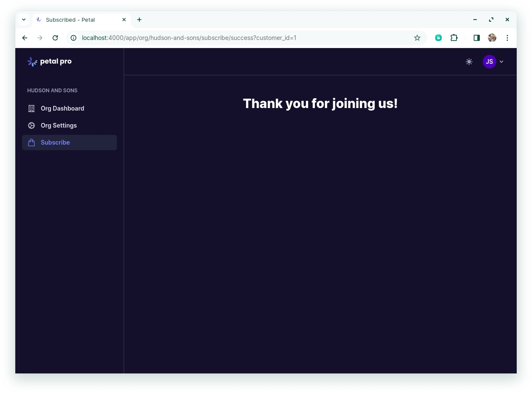This screenshot has width=532, height=393.
Task: Open a new browser tab
Action: [139, 20]
